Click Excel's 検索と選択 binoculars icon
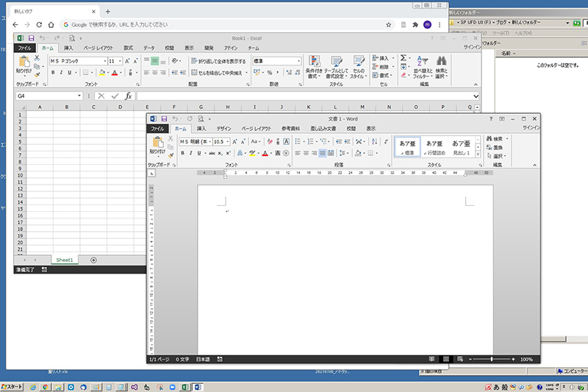Screen dimensions: 588x392 [442, 67]
